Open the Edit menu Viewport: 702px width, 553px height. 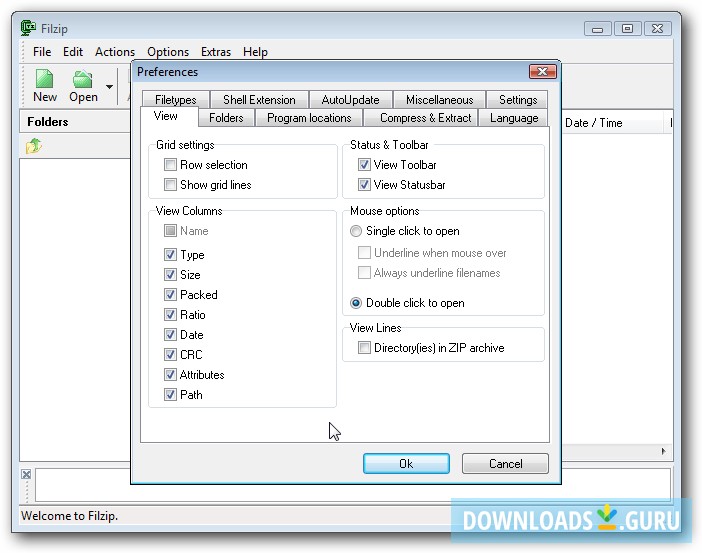tap(73, 52)
